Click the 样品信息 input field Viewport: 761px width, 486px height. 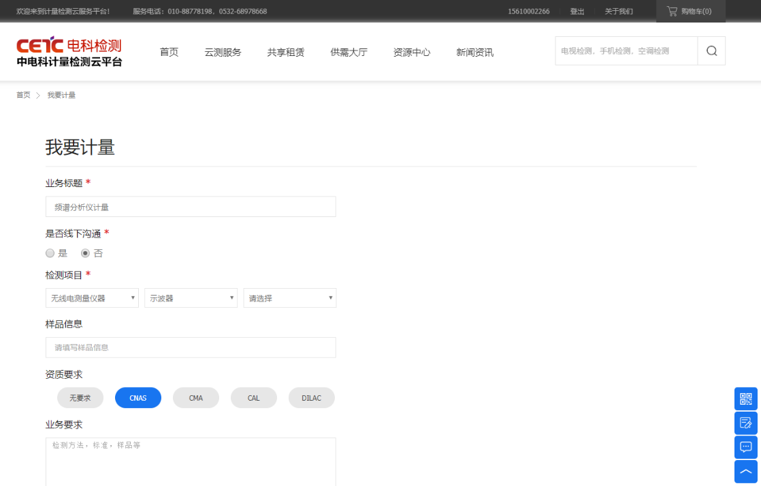pos(190,347)
